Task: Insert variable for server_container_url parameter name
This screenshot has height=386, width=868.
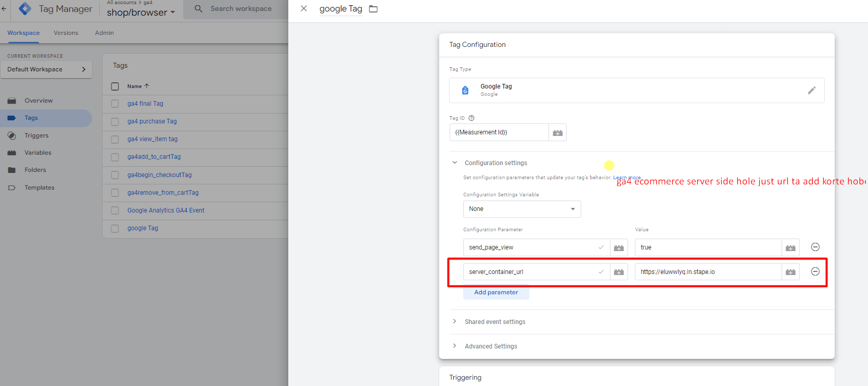Action: 619,272
